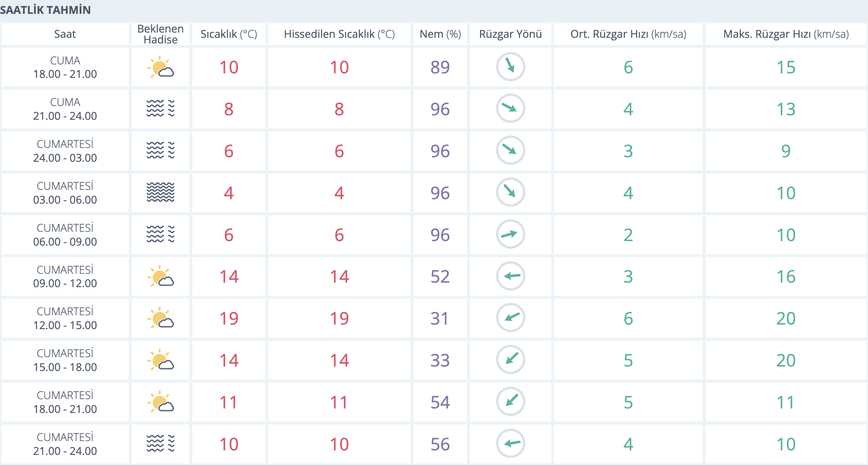
Task: Click the wind direction arrow for CUMARTESİ 06.00 - 09.00
Action: (511, 234)
